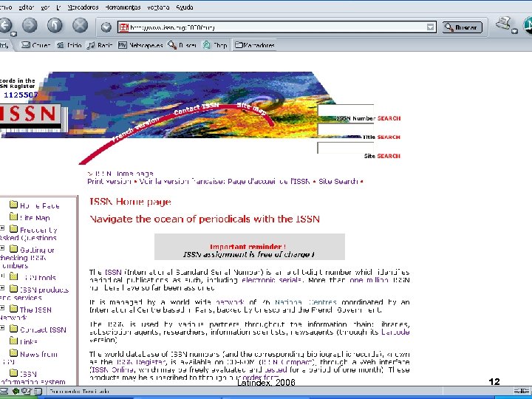Print the page with the printer icon
This screenshot has width=532, height=399.
pos(503,23)
